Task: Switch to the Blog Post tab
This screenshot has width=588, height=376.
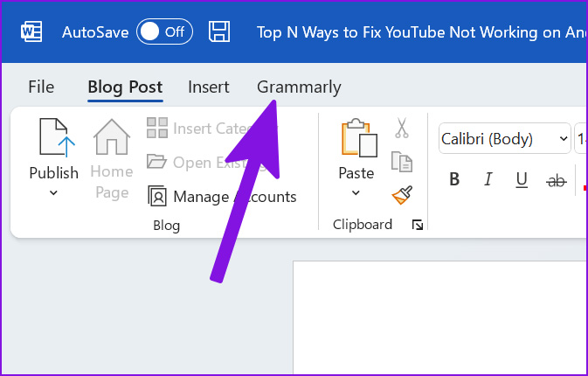Action: [x=125, y=87]
